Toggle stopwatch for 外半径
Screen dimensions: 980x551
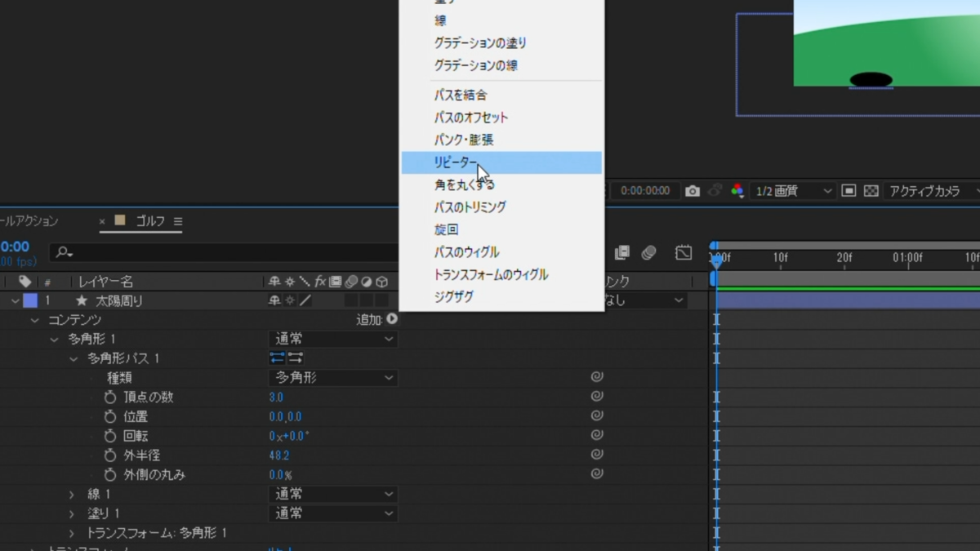coord(110,455)
